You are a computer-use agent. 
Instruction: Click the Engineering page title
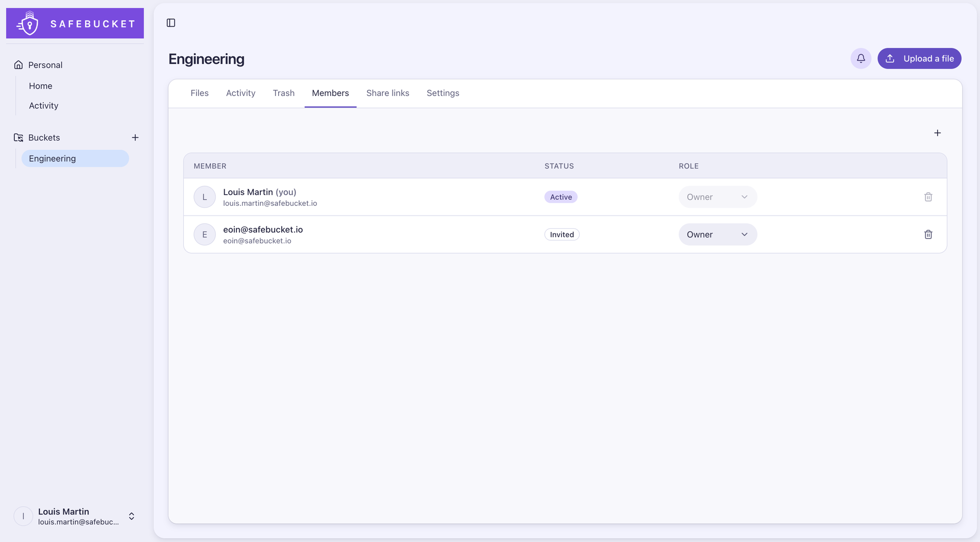pyautogui.click(x=206, y=59)
